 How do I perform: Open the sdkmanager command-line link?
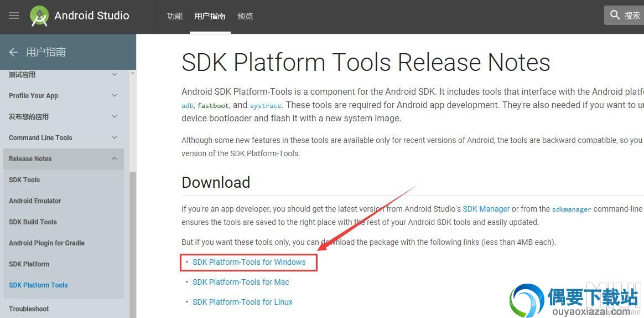point(572,209)
